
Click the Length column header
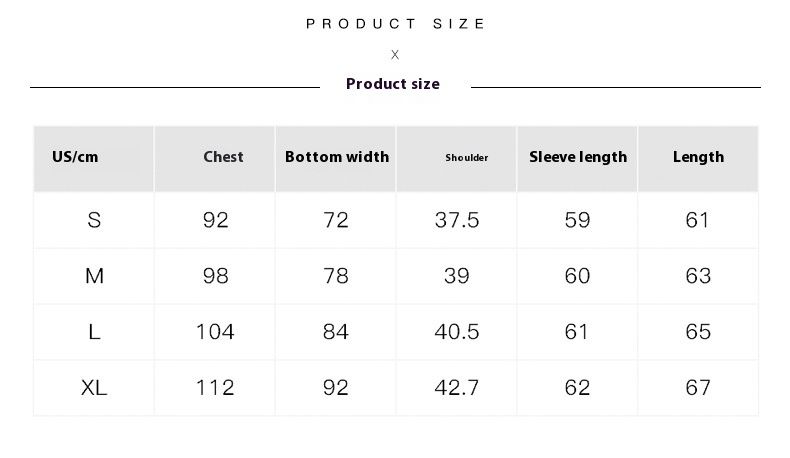click(x=698, y=157)
